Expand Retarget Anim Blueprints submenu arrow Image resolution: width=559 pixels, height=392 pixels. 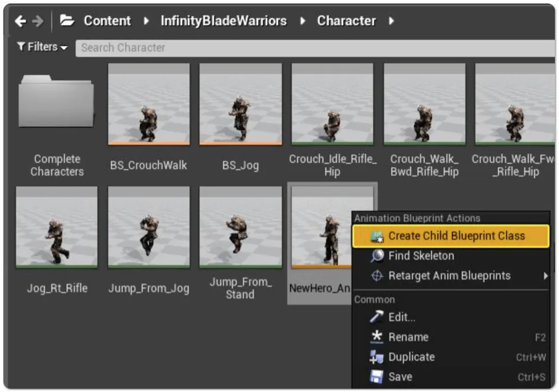tap(545, 276)
